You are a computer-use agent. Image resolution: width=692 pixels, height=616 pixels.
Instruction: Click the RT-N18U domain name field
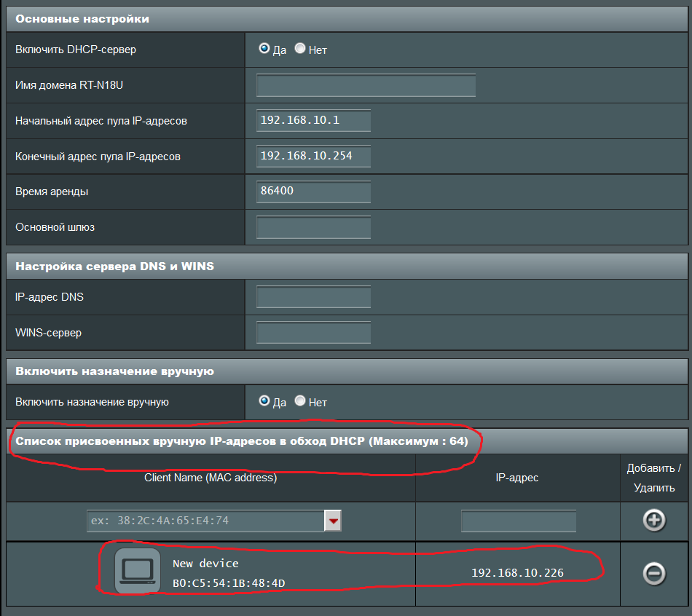pyautogui.click(x=366, y=85)
